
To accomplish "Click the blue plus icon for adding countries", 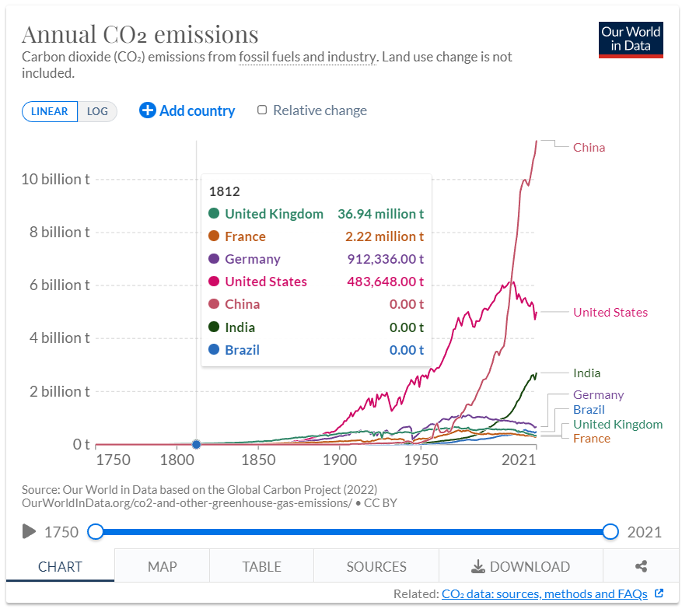I will (x=147, y=110).
